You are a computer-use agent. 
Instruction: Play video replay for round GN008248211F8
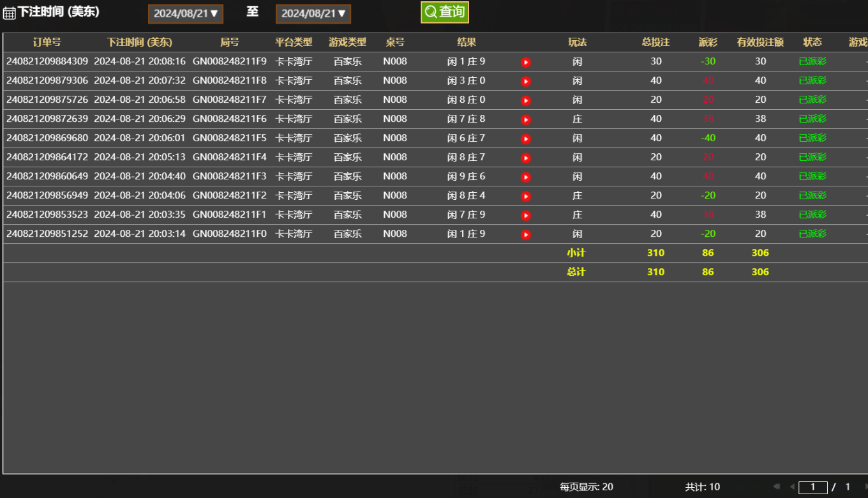click(x=525, y=82)
